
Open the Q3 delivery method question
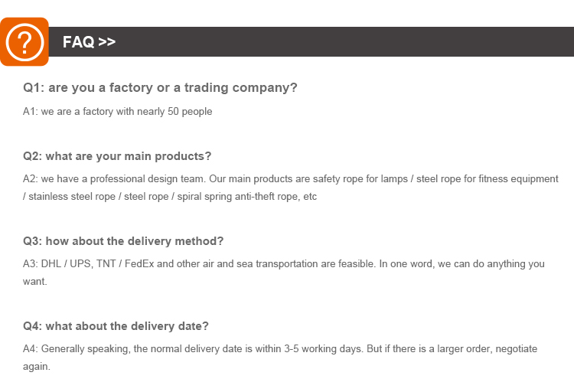click(x=123, y=240)
